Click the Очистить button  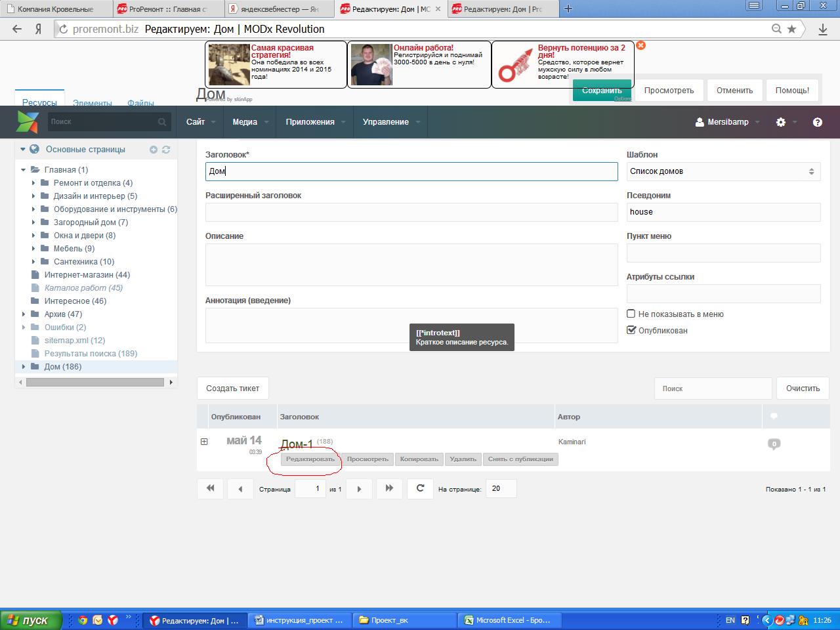coord(803,388)
